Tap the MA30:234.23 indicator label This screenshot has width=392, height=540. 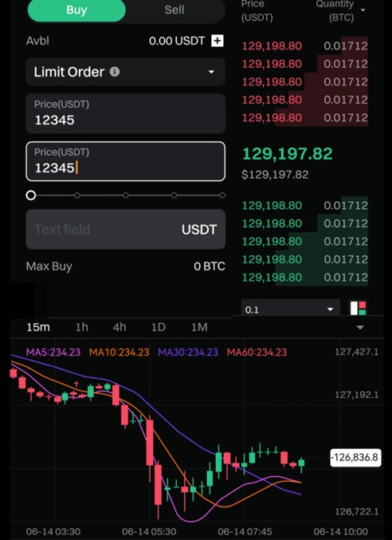pyautogui.click(x=188, y=352)
